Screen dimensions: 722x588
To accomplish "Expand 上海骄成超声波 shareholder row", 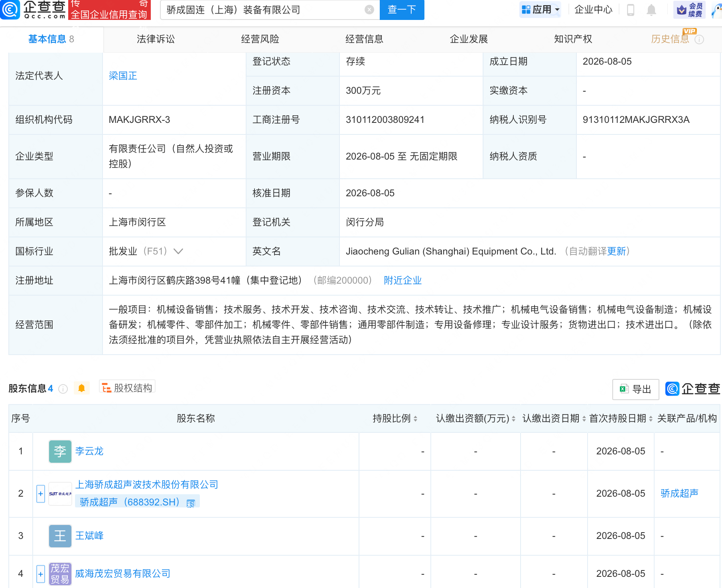I will [41, 493].
